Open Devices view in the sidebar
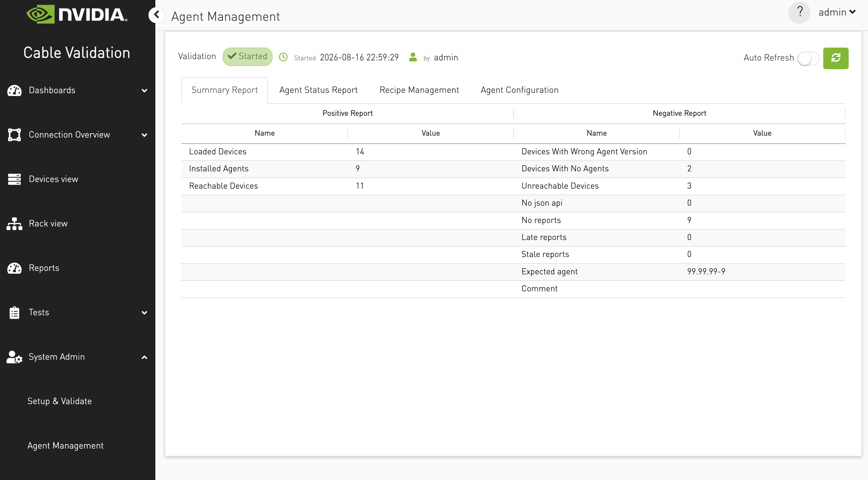This screenshot has width=868, height=480. click(54, 179)
